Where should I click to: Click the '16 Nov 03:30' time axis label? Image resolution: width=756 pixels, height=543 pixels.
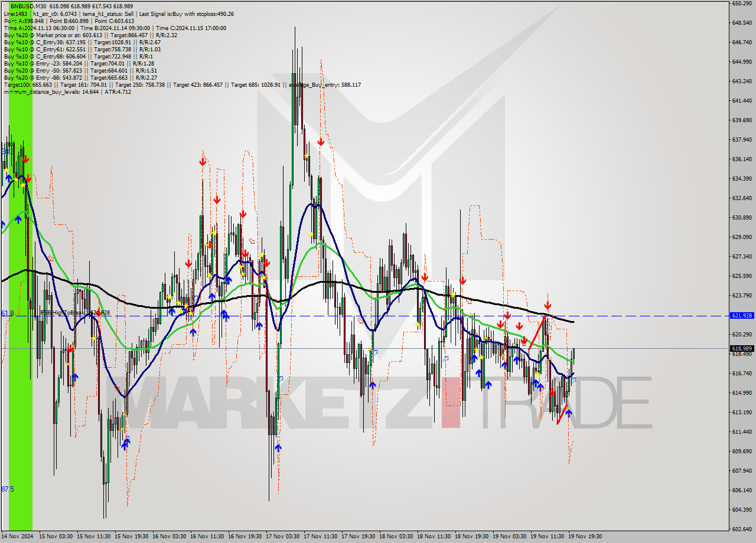[x=170, y=537]
